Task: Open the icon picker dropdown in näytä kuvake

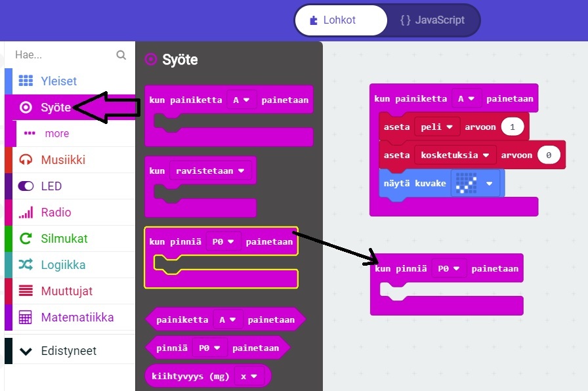Action: 489,184
